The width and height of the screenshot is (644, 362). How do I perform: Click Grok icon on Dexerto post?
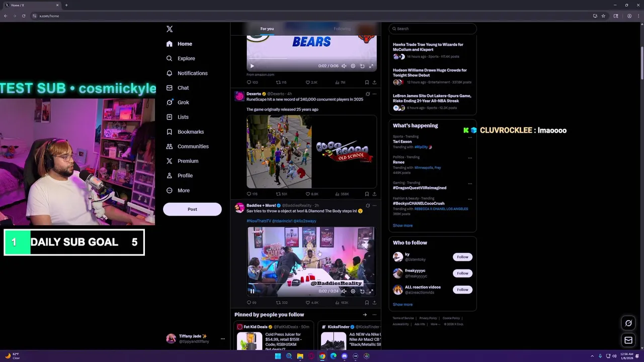(x=367, y=94)
